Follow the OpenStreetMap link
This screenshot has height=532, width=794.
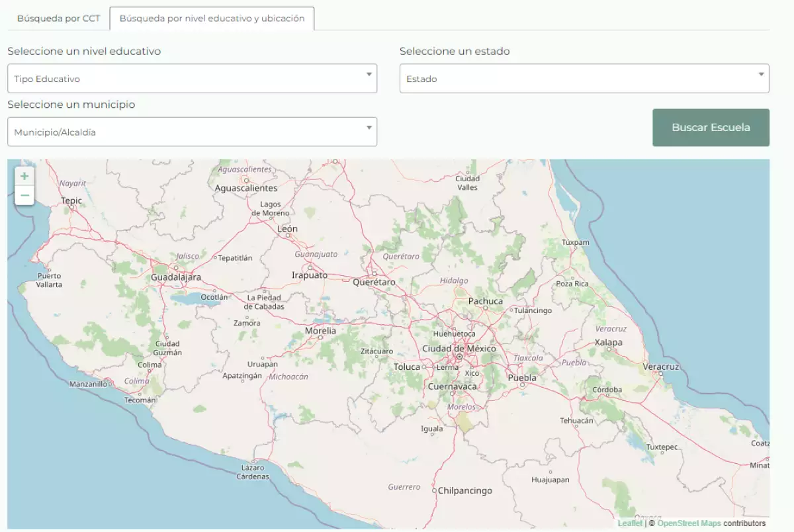[689, 523]
